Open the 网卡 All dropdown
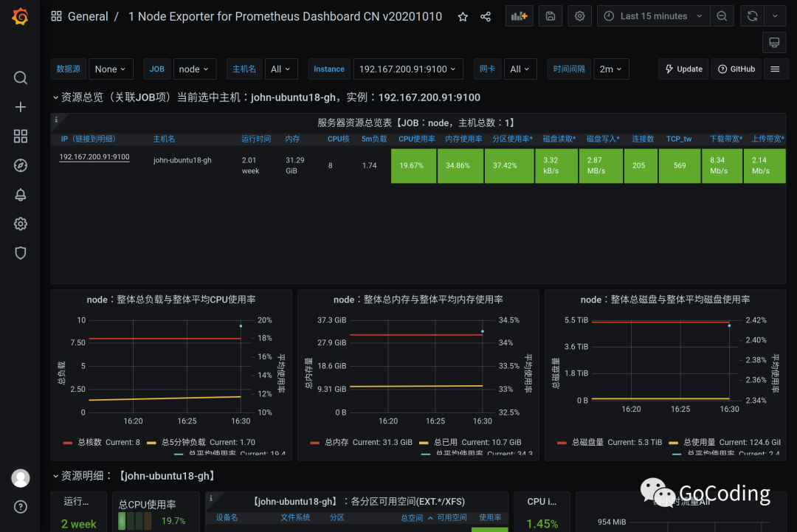The width and height of the screenshot is (797, 532). pyautogui.click(x=520, y=69)
